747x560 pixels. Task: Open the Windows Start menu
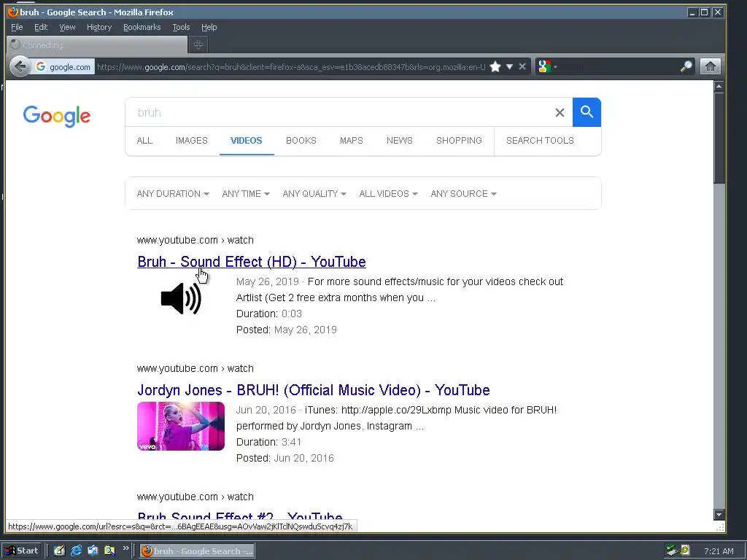click(22, 551)
